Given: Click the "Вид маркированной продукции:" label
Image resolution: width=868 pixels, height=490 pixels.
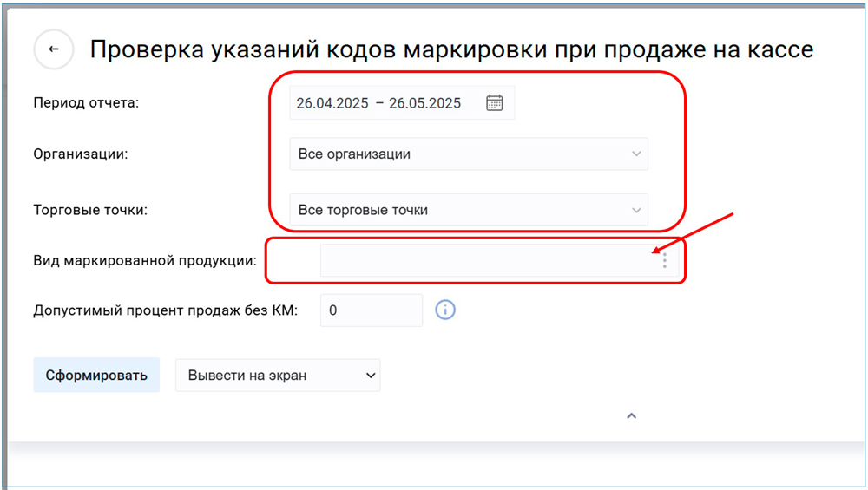Looking at the screenshot, I should pyautogui.click(x=145, y=260).
